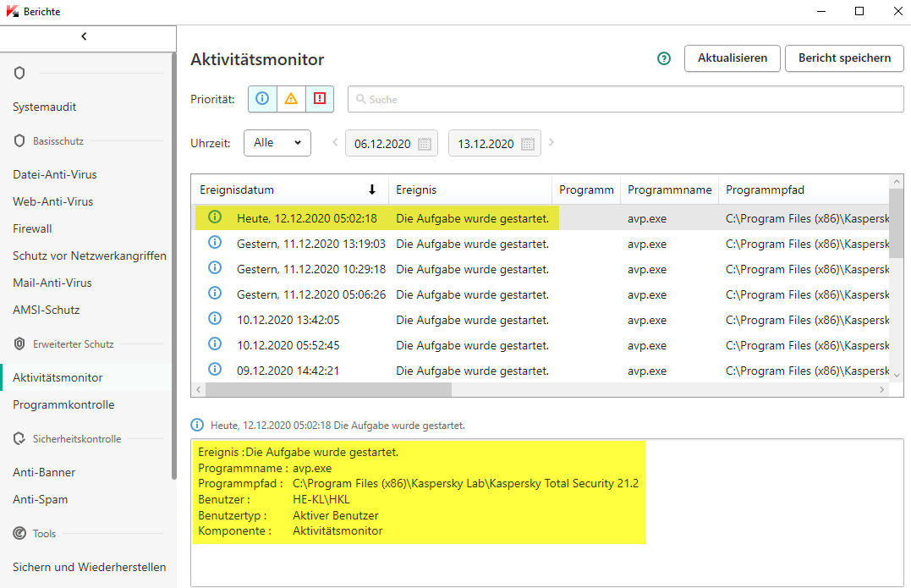This screenshot has width=911, height=588.
Task: Click the Aktualisieren button
Action: point(732,58)
